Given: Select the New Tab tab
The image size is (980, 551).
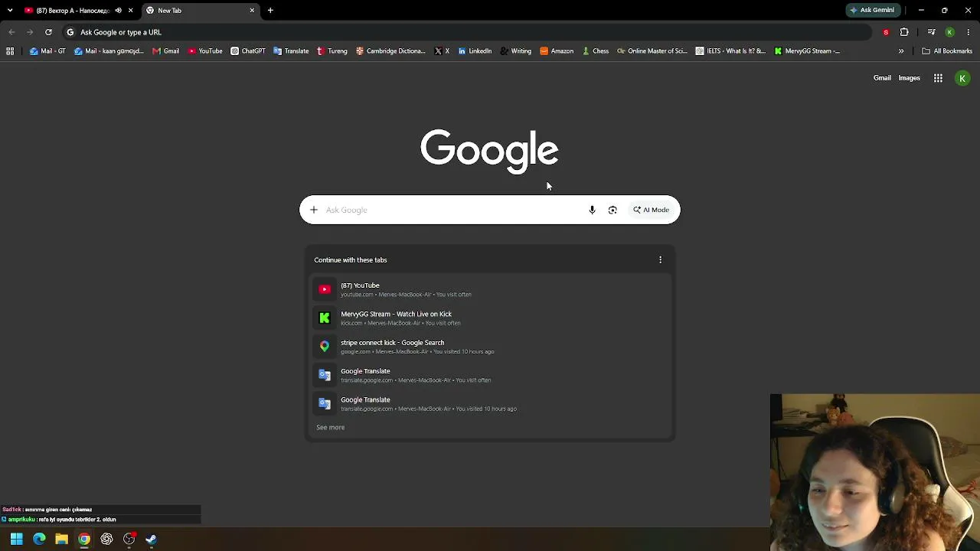Looking at the screenshot, I should 201,11.
